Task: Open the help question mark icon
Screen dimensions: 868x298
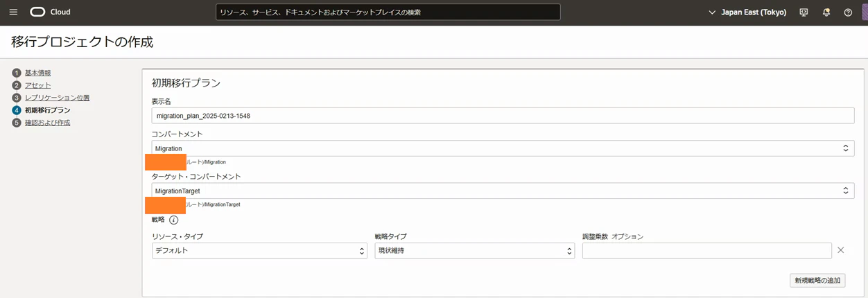Action: pyautogui.click(x=848, y=12)
